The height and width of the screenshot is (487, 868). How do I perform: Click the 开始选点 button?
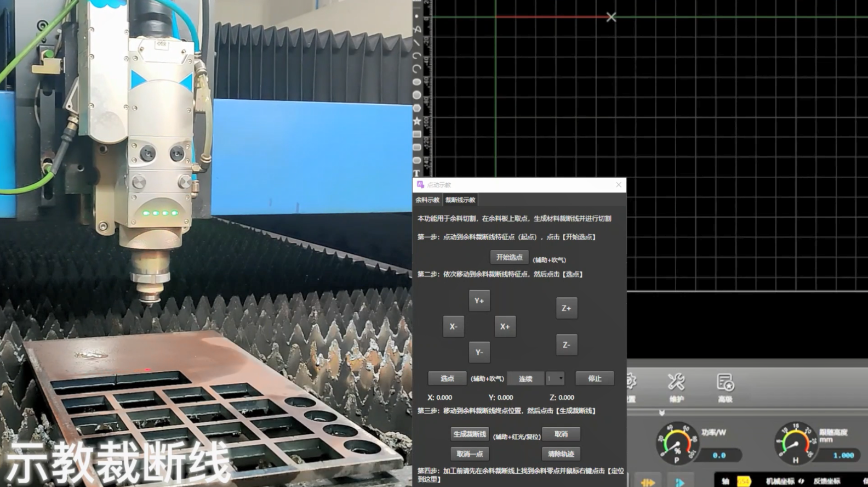[x=509, y=257]
